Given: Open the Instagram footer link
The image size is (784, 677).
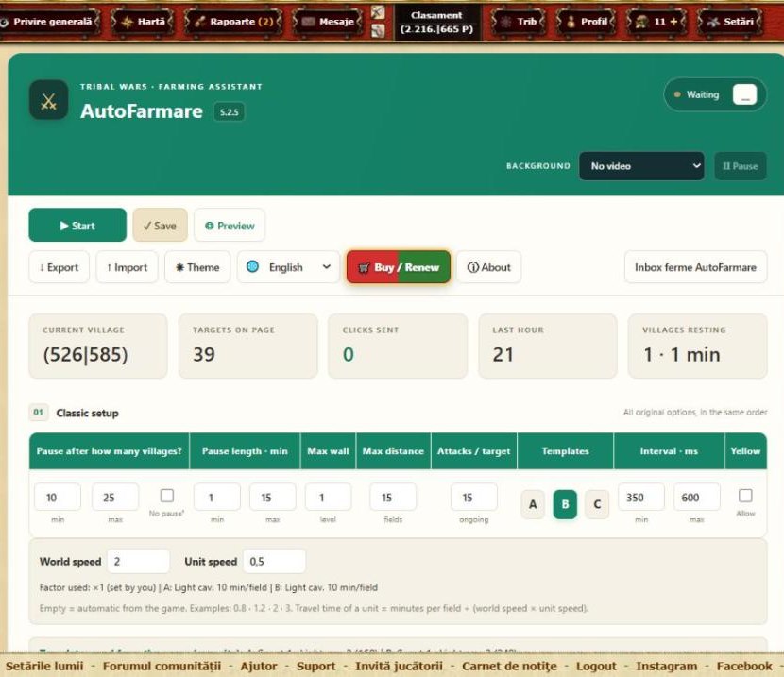Looking at the screenshot, I should click(x=667, y=666).
